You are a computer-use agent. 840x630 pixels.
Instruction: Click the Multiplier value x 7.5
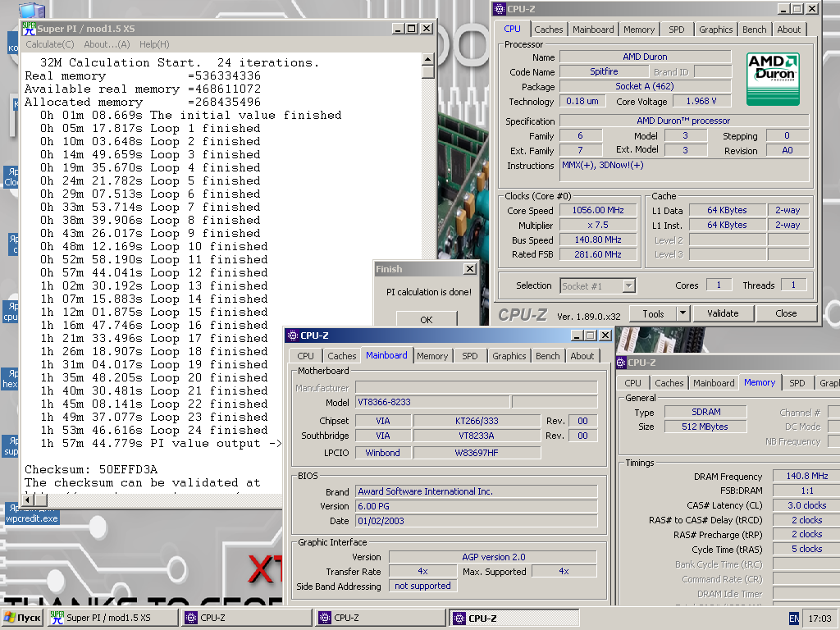598,225
